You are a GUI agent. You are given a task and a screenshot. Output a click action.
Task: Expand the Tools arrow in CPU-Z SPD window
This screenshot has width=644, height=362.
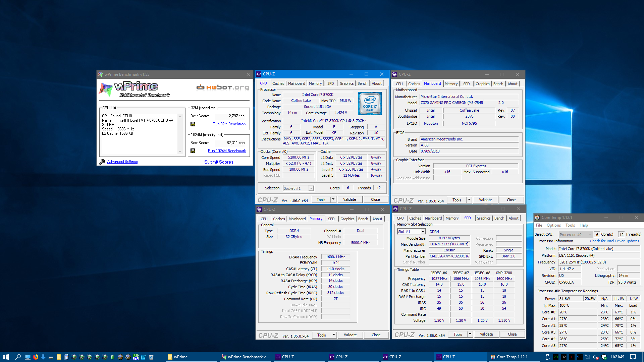(470, 334)
